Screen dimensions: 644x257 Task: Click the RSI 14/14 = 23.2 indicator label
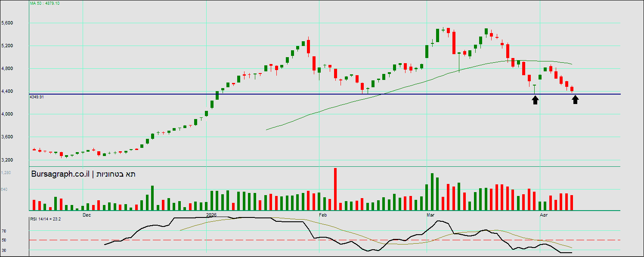coord(45,219)
